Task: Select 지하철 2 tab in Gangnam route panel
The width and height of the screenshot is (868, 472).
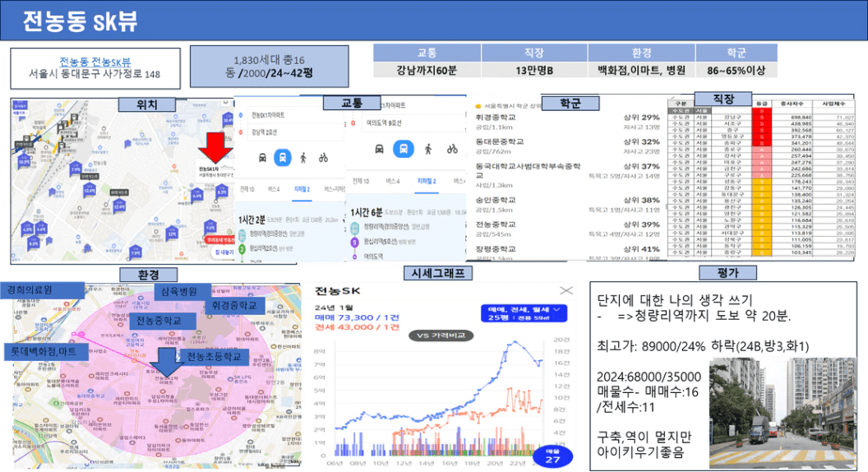Action: [x=301, y=189]
